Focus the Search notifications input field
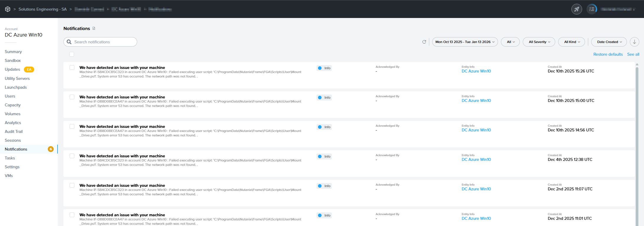Image resolution: width=644 pixels, height=226 pixels. click(x=103, y=42)
